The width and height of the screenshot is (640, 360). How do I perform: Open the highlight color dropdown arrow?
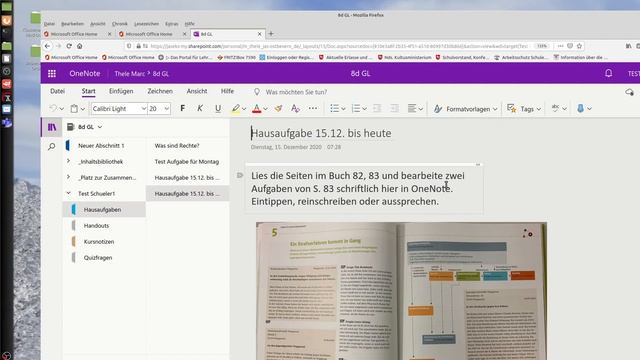(x=244, y=109)
